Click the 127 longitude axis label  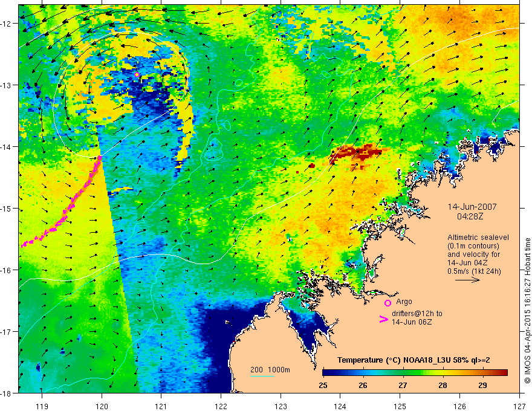(519, 406)
